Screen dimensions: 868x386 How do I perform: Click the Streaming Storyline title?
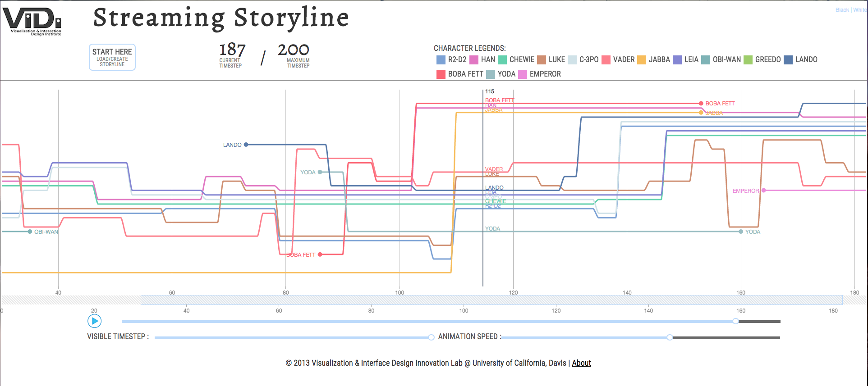point(221,18)
